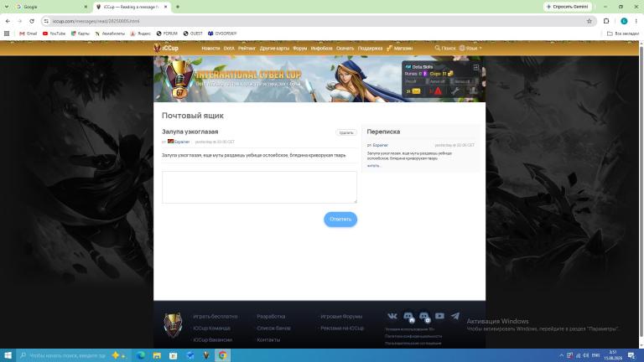Viewport: 644px width, 362px height.
Task: Open the Chrome profile avatar
Action: point(624,21)
